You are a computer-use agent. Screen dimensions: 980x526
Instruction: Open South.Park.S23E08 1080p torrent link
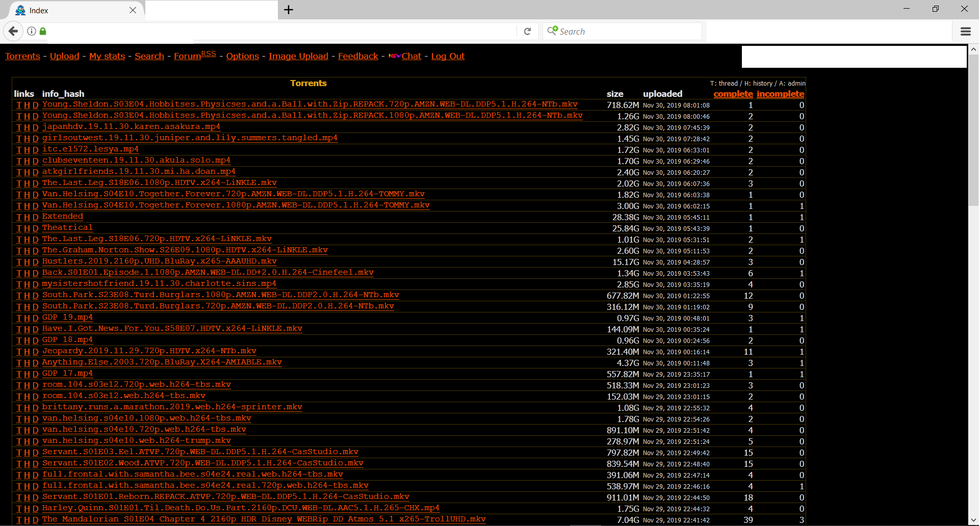point(220,295)
